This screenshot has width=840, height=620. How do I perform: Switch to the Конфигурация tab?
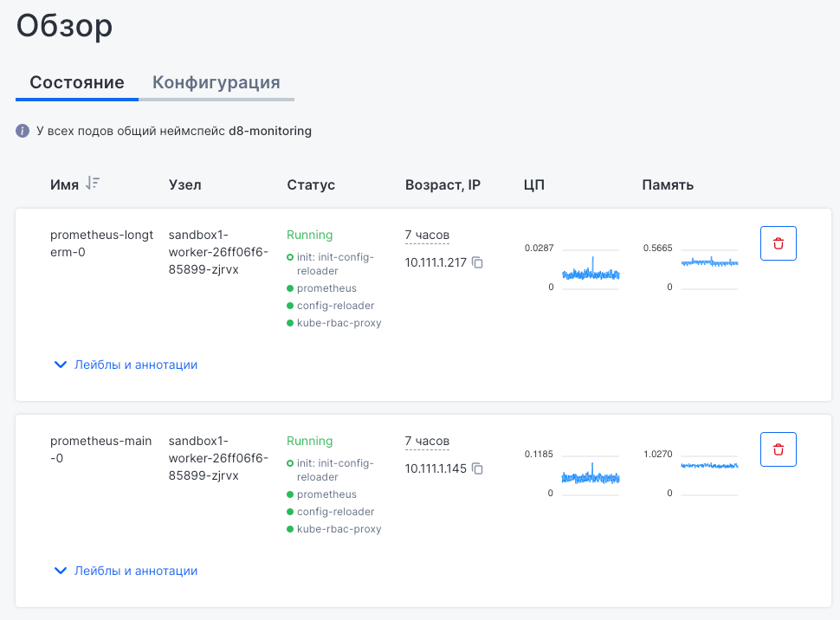click(x=216, y=83)
